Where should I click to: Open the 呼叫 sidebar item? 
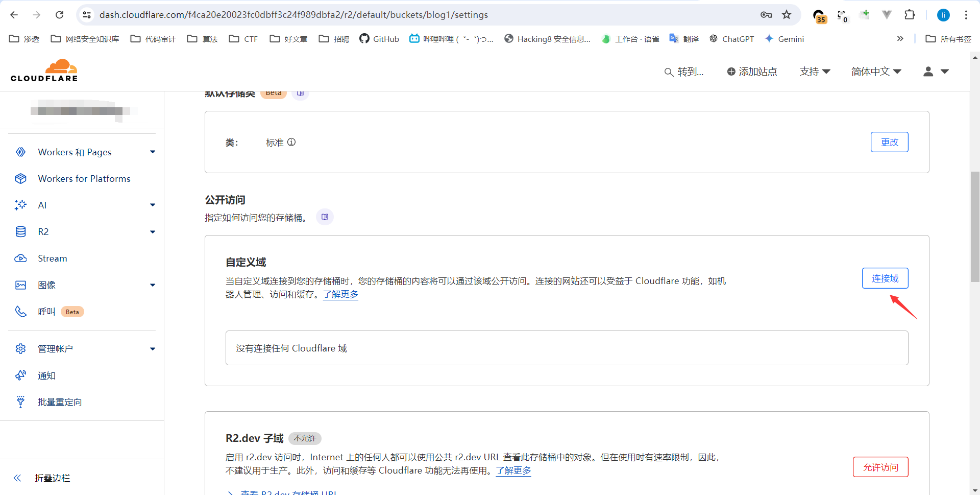tap(46, 312)
